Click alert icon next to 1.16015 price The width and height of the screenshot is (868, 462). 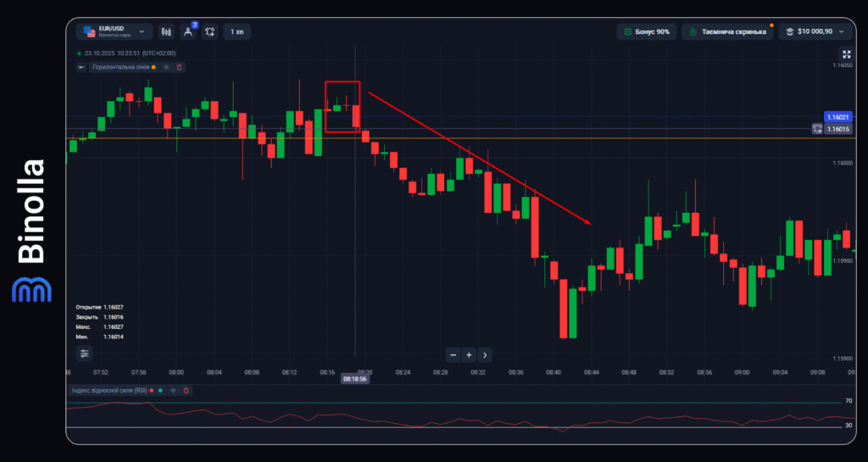click(x=816, y=129)
